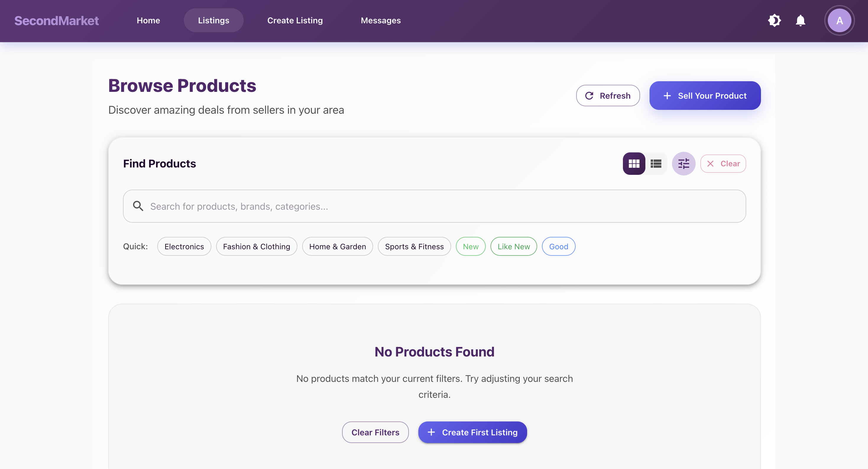Click the Create First Listing button
Image resolution: width=868 pixels, height=469 pixels.
472,432
